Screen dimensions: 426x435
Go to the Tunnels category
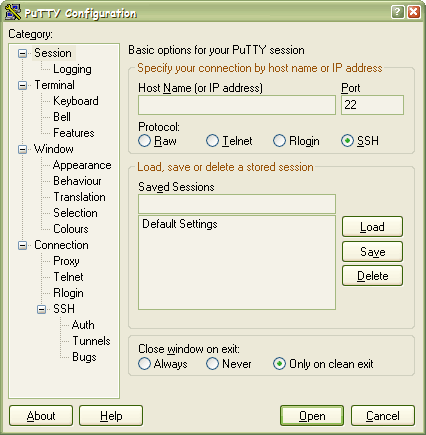91,341
